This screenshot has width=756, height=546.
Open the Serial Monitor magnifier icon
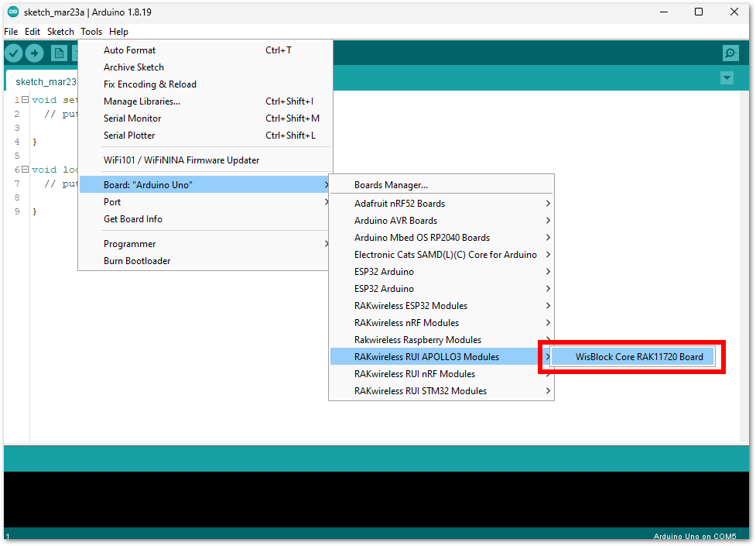coord(730,53)
